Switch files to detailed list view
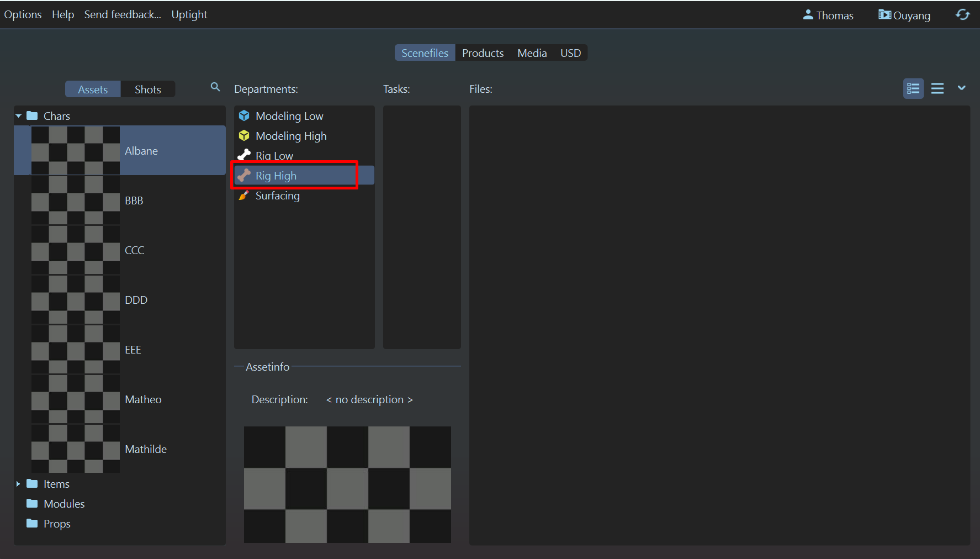Screen dimensions: 980x559 [913, 88]
